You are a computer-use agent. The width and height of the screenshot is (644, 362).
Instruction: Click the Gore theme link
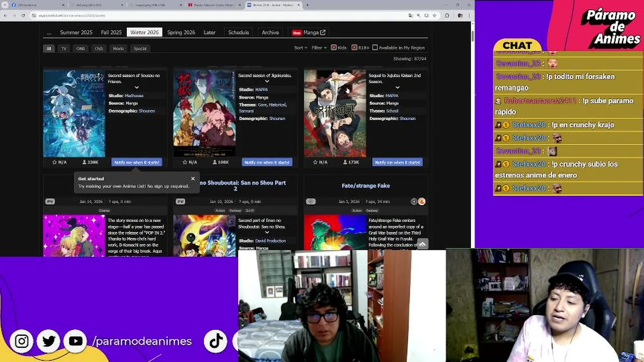262,105
